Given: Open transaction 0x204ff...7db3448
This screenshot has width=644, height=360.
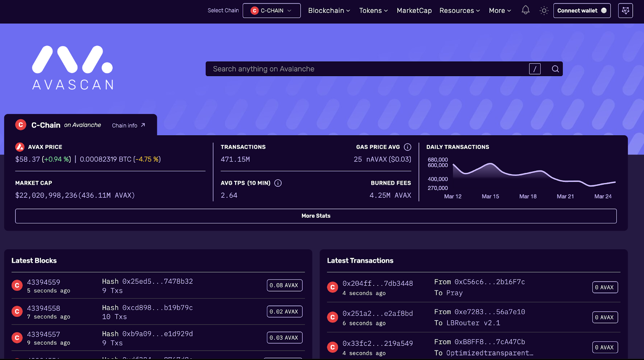Looking at the screenshot, I should (378, 283).
